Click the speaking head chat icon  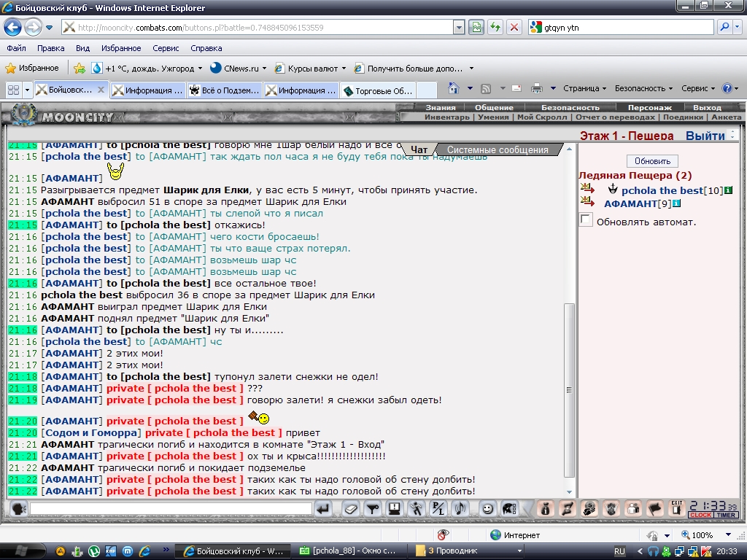(18, 509)
